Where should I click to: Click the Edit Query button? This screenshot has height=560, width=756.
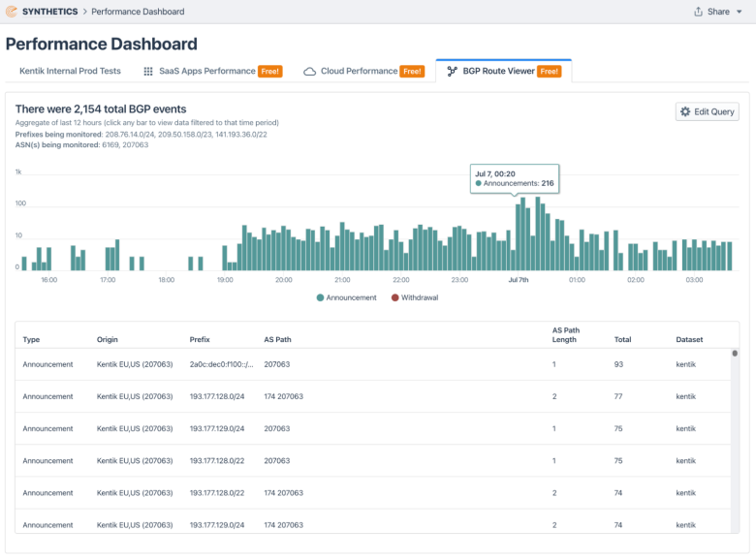click(707, 111)
